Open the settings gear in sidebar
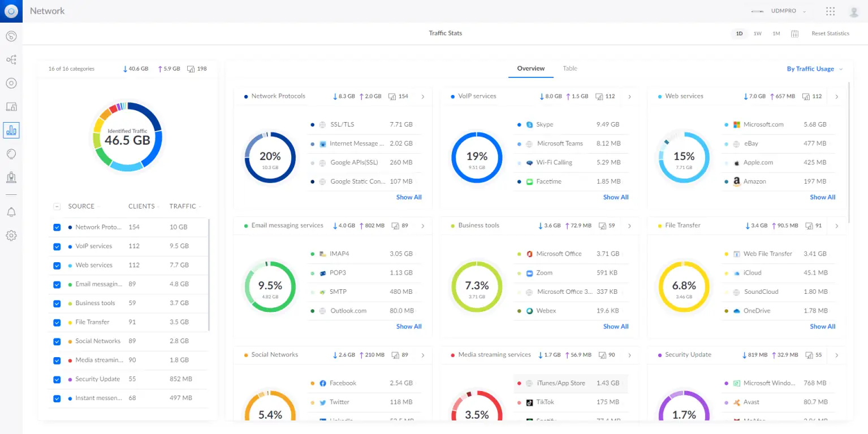 11,236
